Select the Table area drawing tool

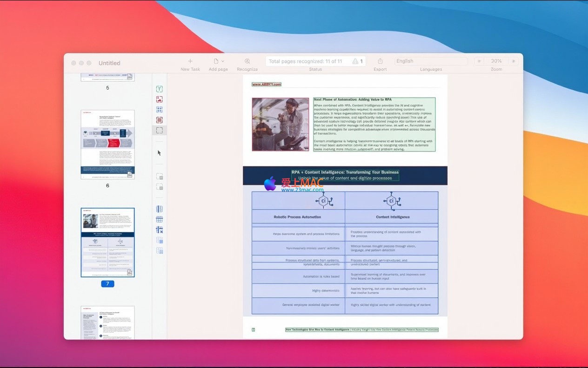pos(159,110)
